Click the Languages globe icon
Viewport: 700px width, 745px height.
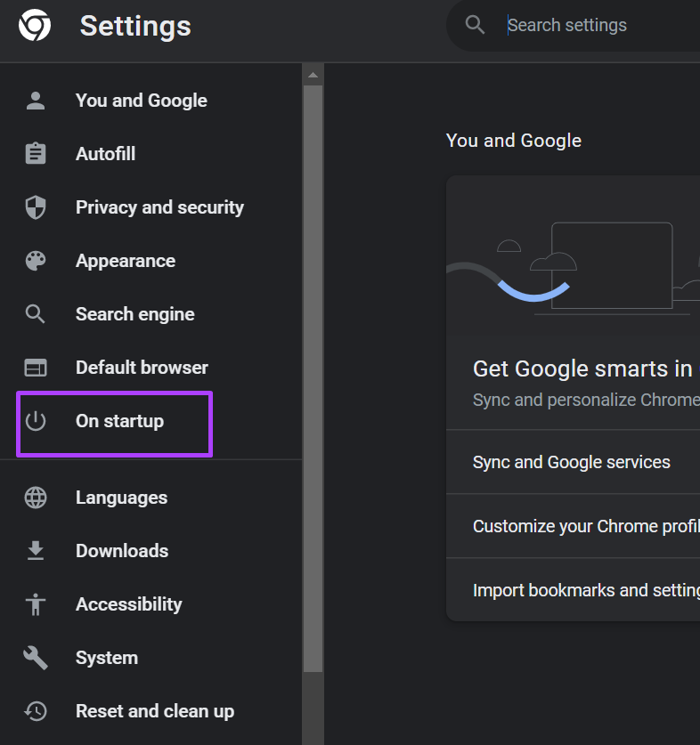point(36,498)
